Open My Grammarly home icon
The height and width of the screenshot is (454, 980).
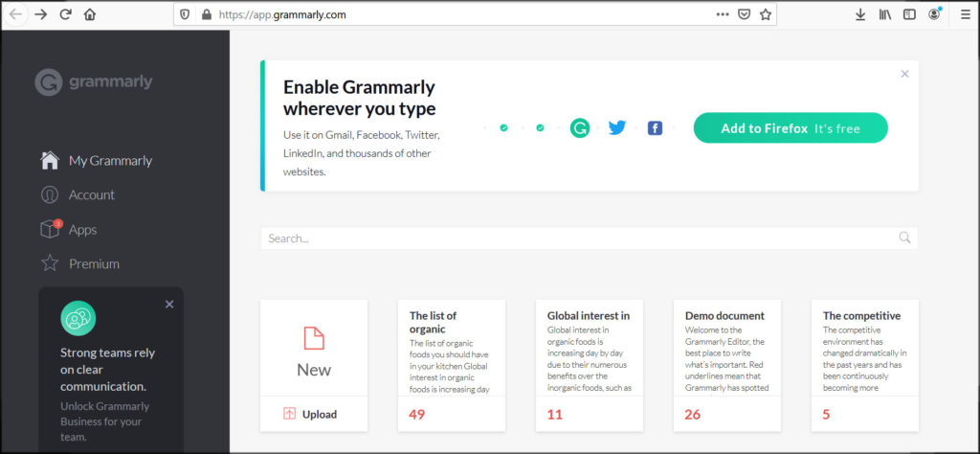(50, 161)
